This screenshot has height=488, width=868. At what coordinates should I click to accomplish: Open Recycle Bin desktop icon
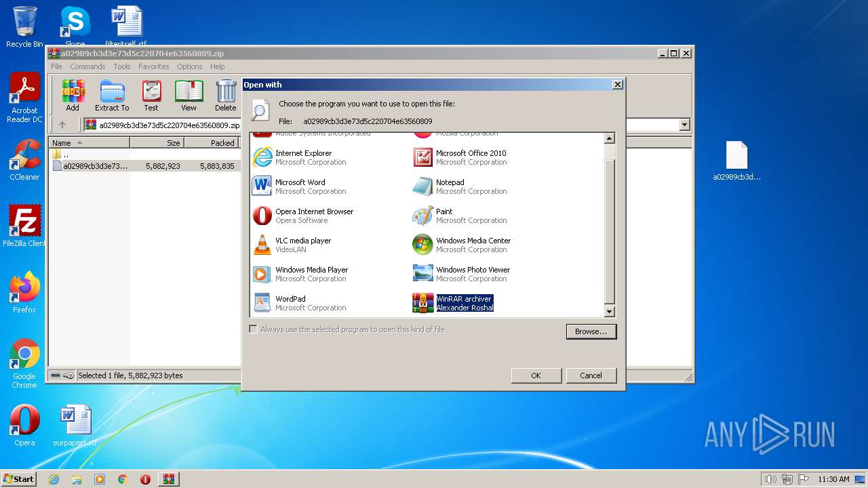tap(24, 27)
